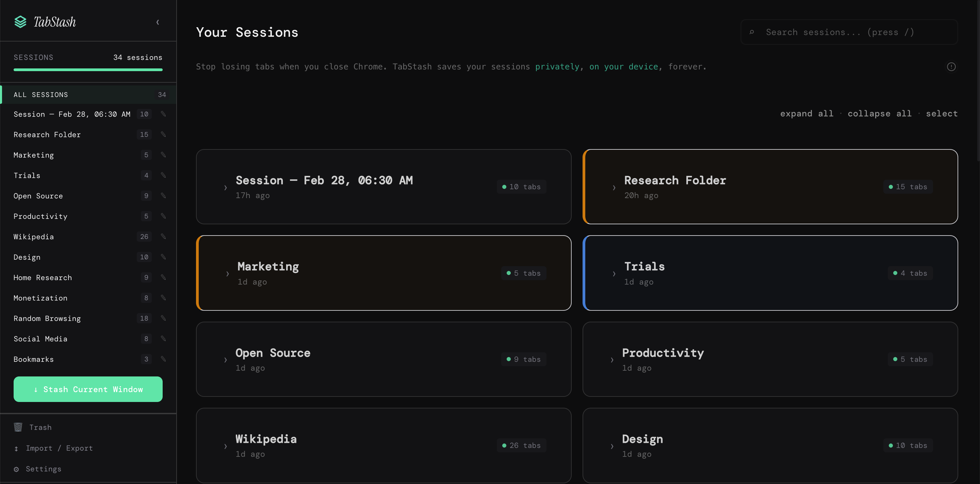Expand the Marketing session card
The width and height of the screenshot is (980, 484).
[x=227, y=273]
